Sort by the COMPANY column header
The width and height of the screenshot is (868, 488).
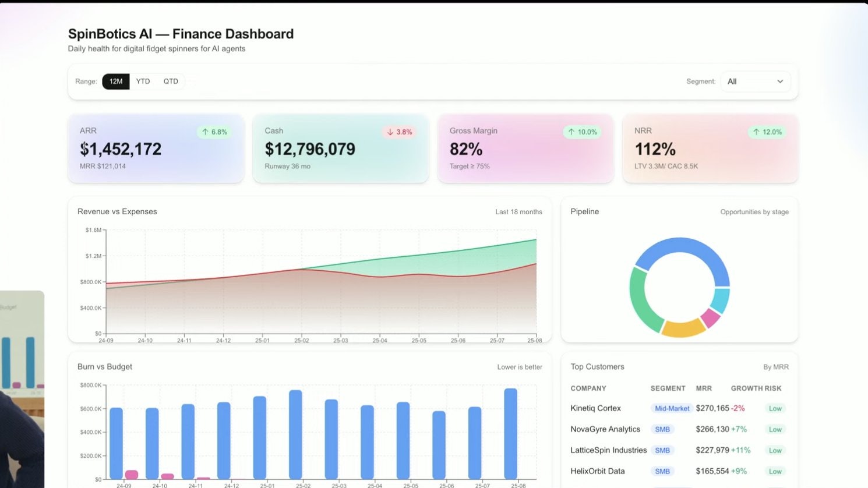(588, 388)
